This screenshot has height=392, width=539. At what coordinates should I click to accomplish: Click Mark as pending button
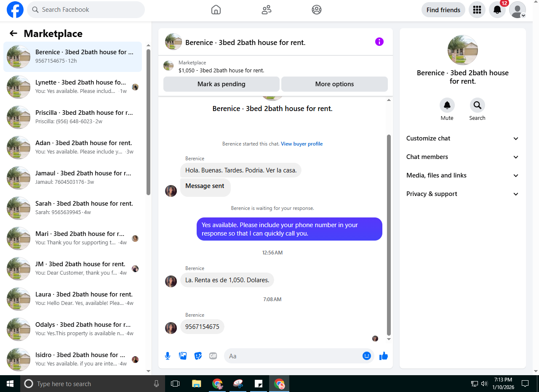point(221,84)
